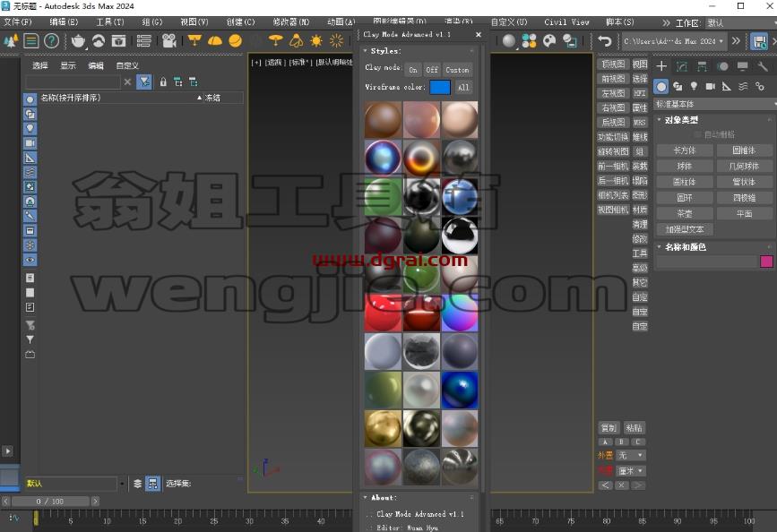This screenshot has width=777, height=532.
Task: Open the 修改器 menu
Action: pyautogui.click(x=291, y=22)
